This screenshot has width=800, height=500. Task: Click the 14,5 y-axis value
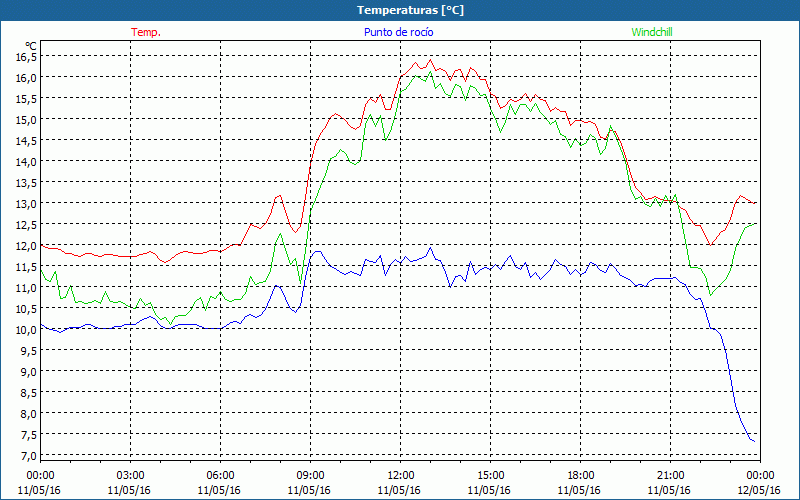tap(27, 140)
